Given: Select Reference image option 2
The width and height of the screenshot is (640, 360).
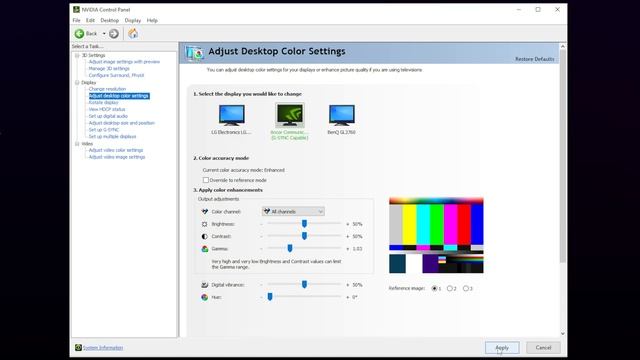Looking at the screenshot, I should 450,288.
